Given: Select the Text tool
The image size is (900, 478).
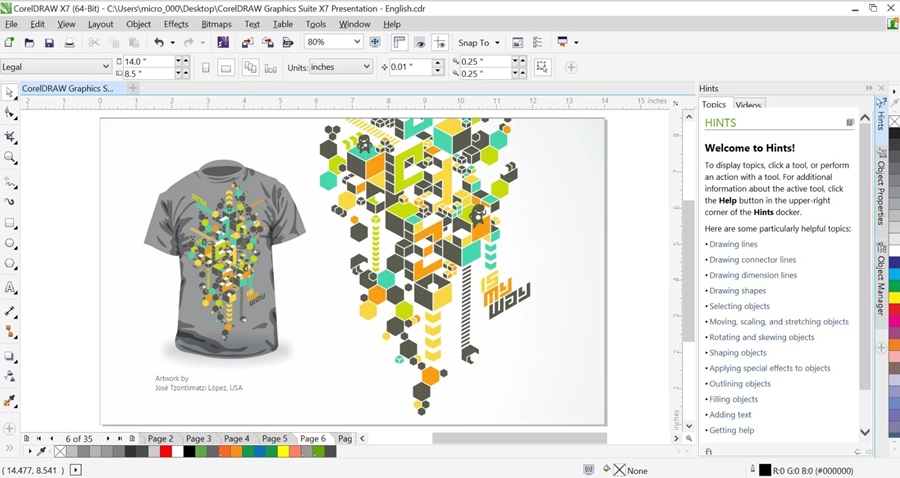Looking at the screenshot, I should pyautogui.click(x=10, y=288).
